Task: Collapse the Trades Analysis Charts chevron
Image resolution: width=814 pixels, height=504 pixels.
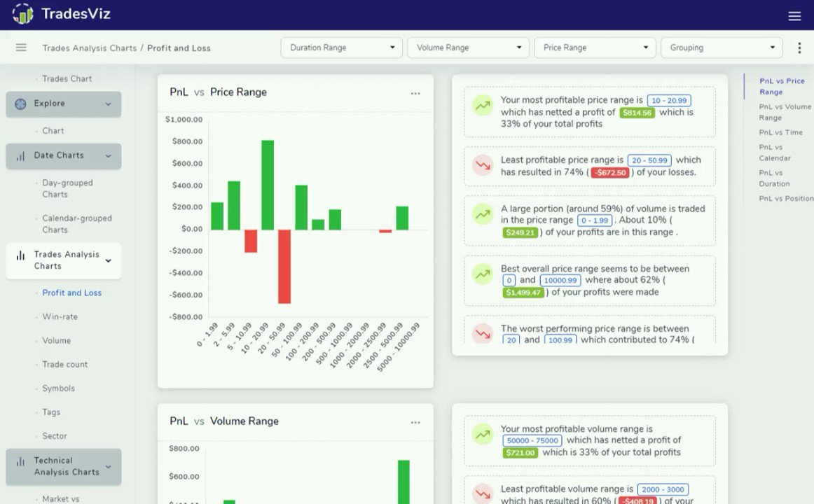Action: 108,260
